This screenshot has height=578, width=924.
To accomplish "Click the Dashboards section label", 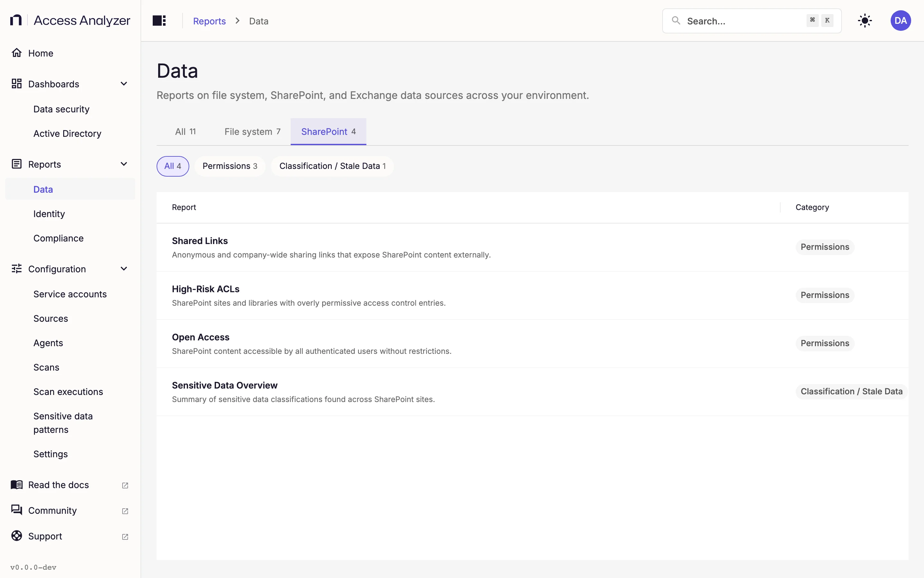I will 54,84.
